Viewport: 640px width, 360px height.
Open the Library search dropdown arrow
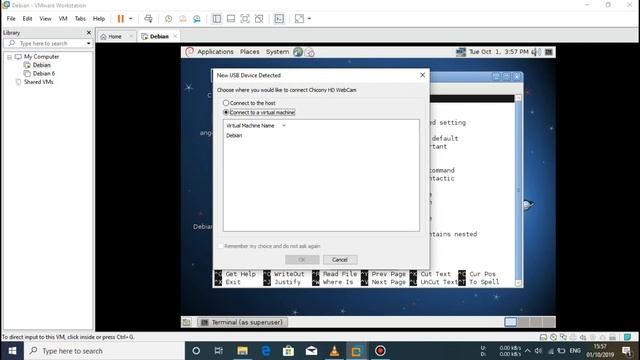click(89, 43)
